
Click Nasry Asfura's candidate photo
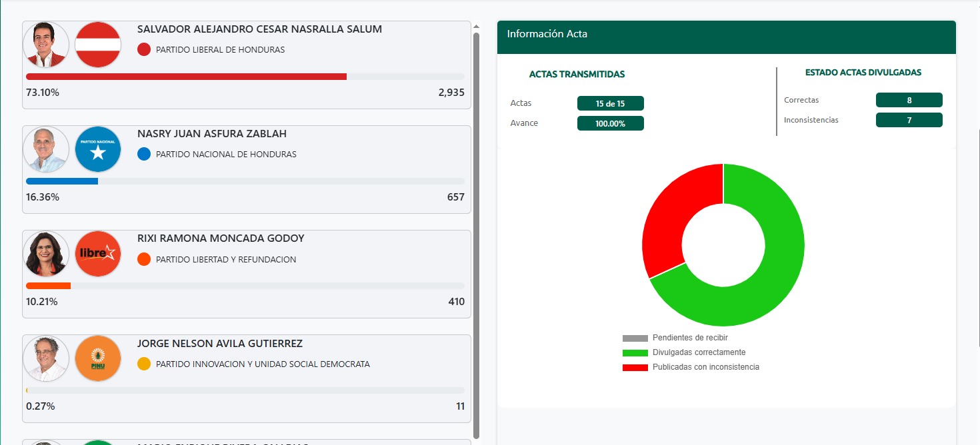[x=46, y=149]
